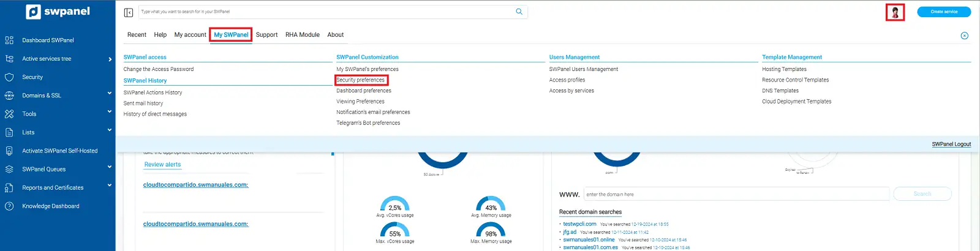Expand Domains & SSL chevron
Screen dimensions: 980x251
coord(110,93)
